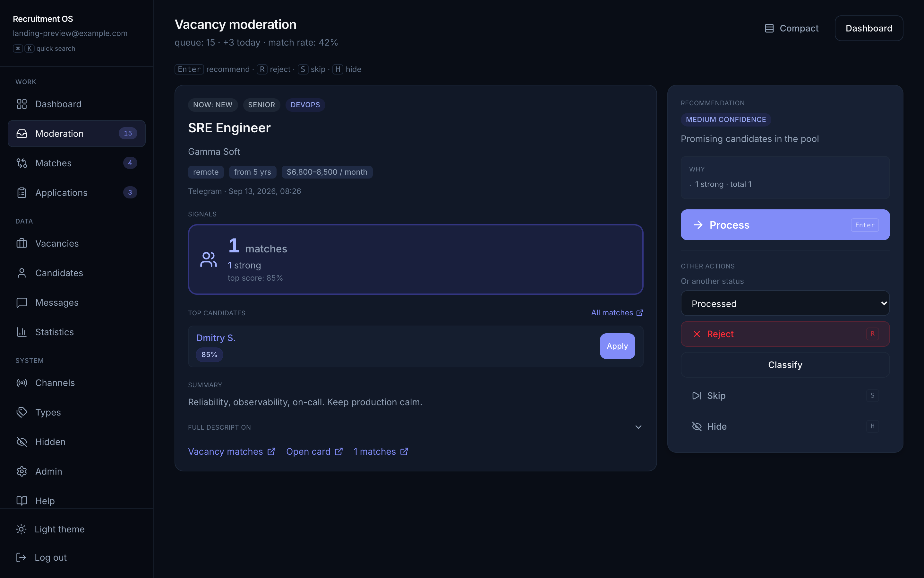Navigate to Statistics page
Viewport: 924px width, 578px height.
pyautogui.click(x=76, y=332)
